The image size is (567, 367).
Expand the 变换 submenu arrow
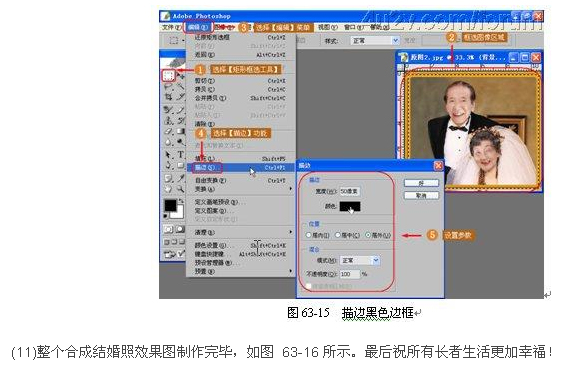click(x=291, y=189)
